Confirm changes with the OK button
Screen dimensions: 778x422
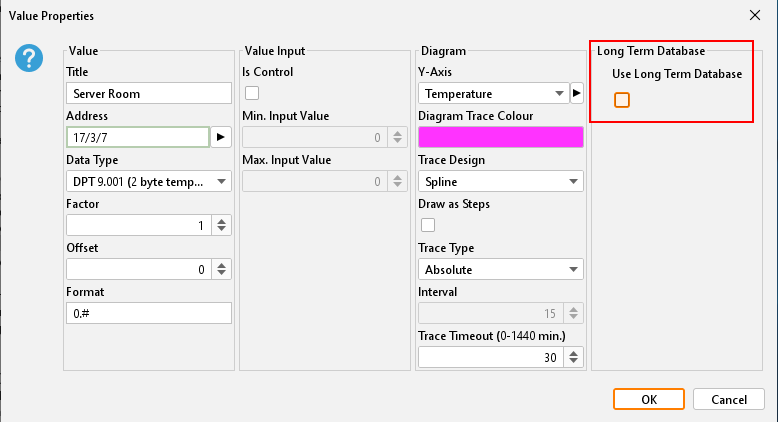[649, 399]
